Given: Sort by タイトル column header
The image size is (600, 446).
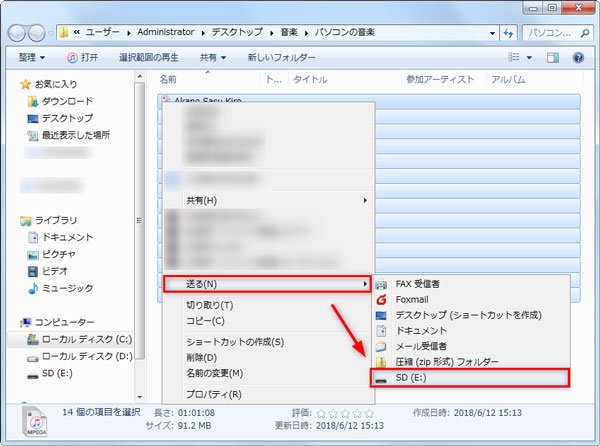Looking at the screenshot, I should click(x=310, y=80).
